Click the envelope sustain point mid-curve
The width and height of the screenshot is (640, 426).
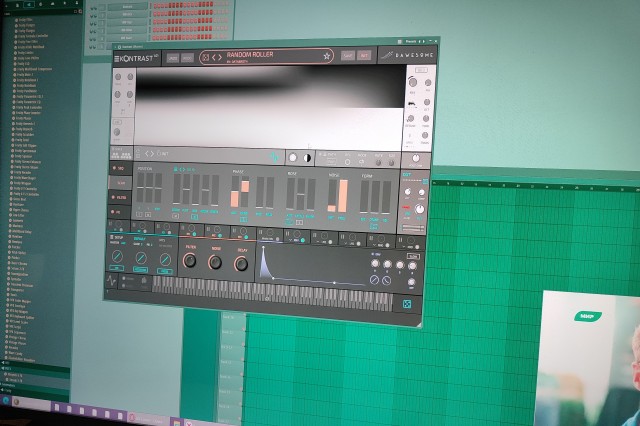[x=334, y=282]
